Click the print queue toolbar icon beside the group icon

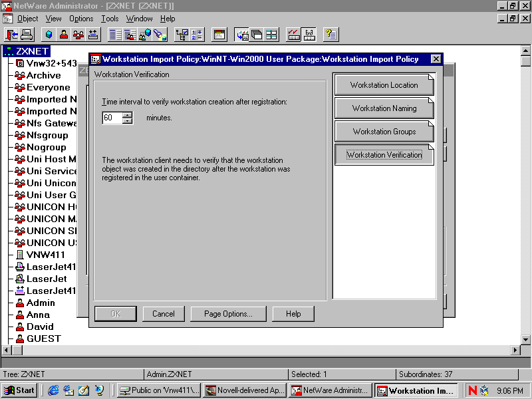coord(93,35)
